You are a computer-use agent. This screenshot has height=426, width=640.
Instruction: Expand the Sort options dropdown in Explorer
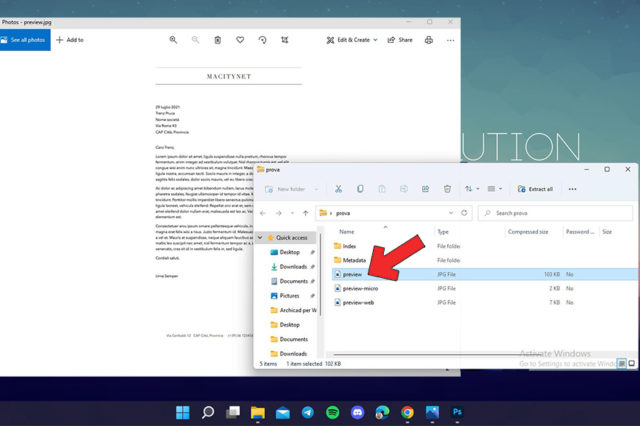(473, 188)
